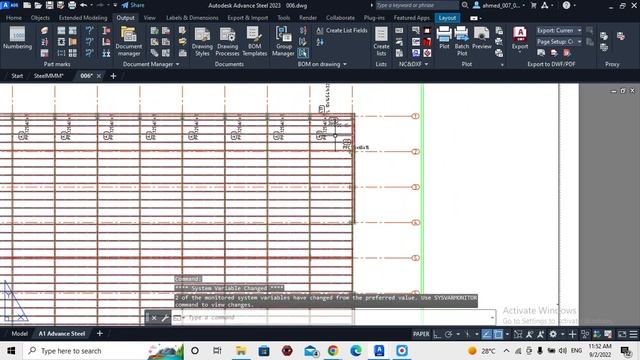Open Windows Start menu

pos(11,351)
